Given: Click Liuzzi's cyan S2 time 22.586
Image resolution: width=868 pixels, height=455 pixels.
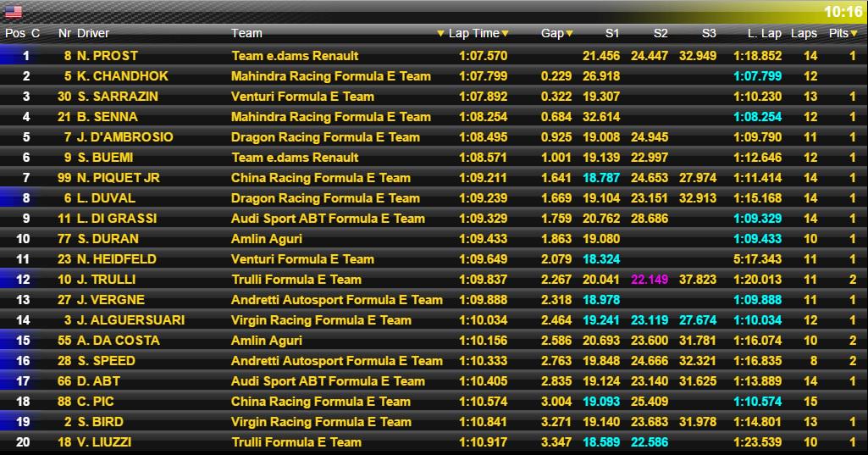Looking at the screenshot, I should click(x=650, y=442).
